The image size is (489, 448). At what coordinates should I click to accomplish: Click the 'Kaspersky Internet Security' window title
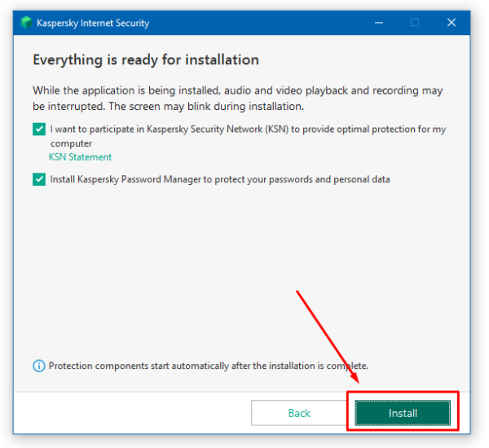click(x=93, y=23)
